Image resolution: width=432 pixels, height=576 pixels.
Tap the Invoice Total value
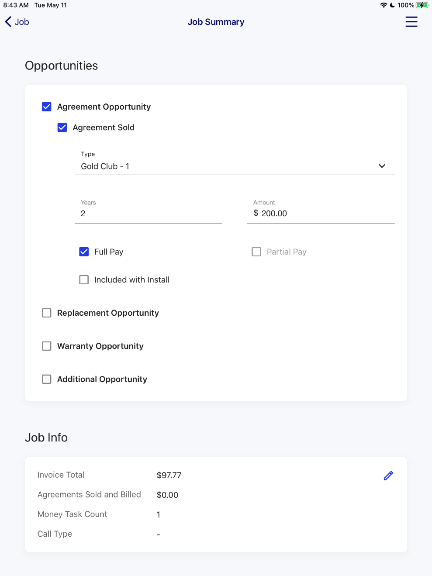[x=169, y=475]
